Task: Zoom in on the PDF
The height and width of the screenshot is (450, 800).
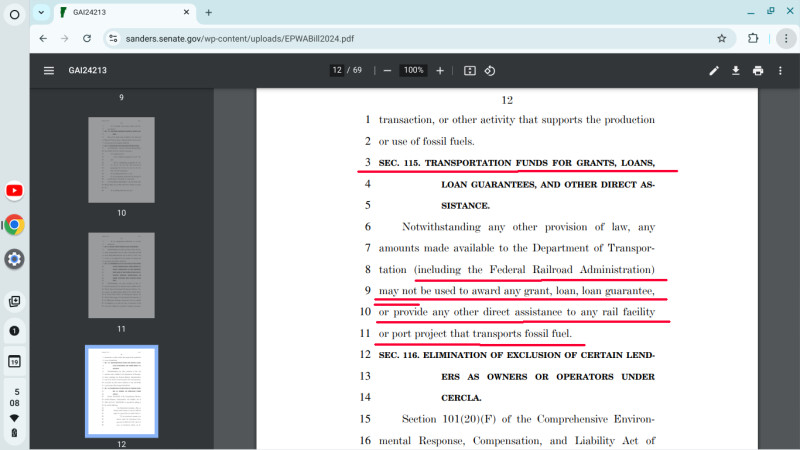Action: pos(439,71)
